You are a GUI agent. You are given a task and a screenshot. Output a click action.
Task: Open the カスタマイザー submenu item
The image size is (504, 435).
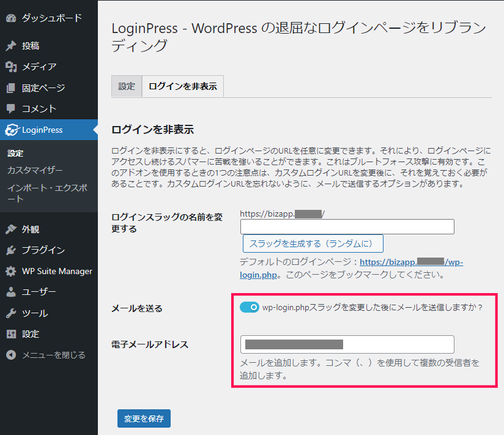click(35, 170)
